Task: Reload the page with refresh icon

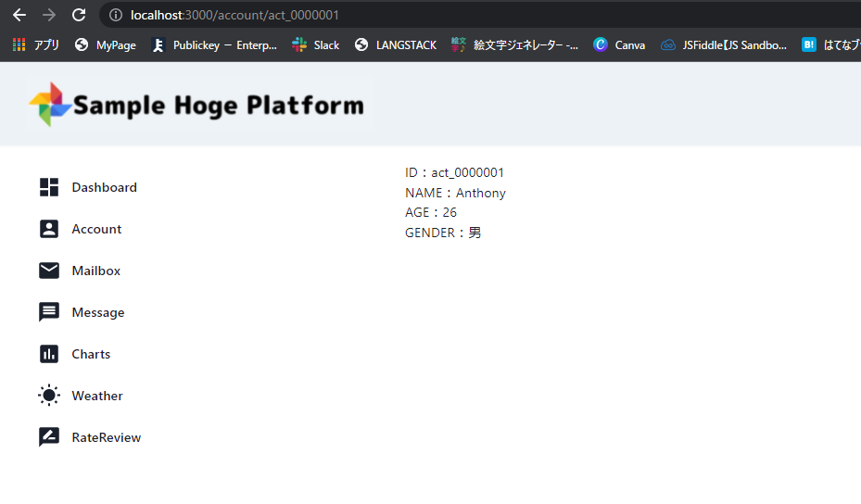Action: (x=79, y=15)
